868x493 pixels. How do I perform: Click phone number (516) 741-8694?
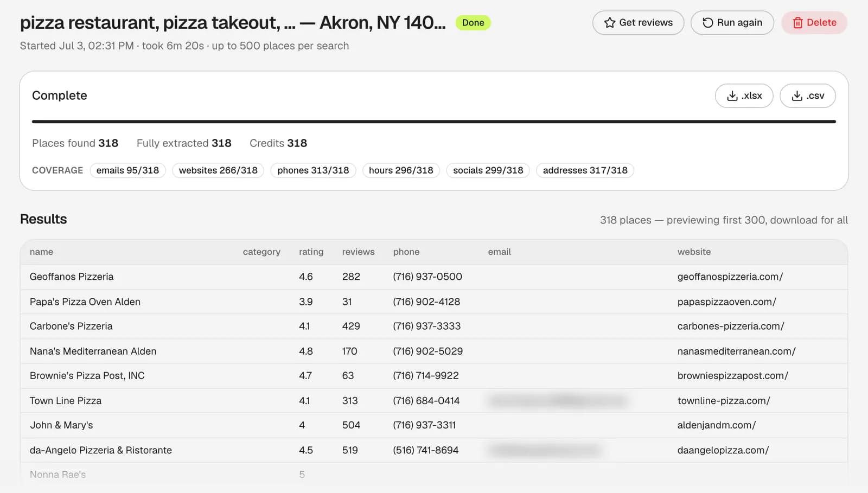click(x=426, y=450)
